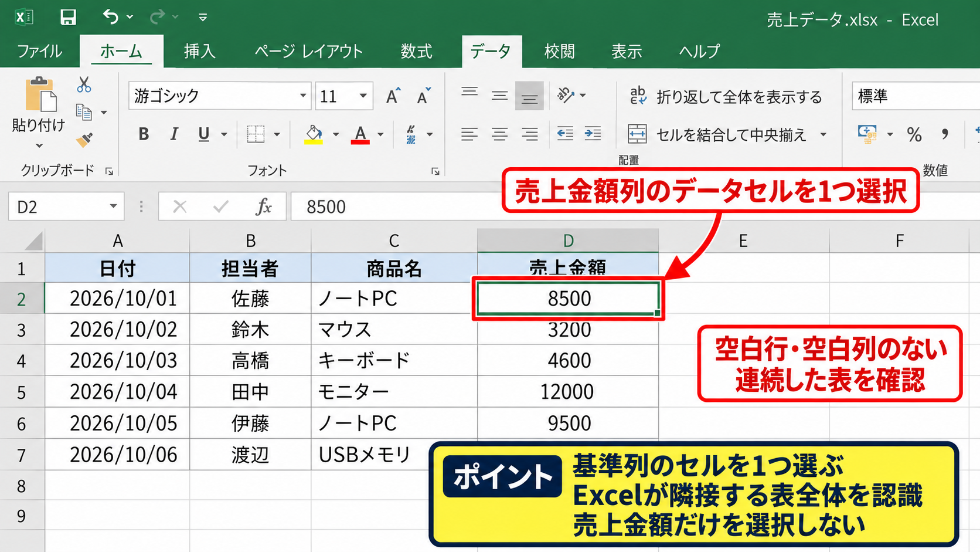The width and height of the screenshot is (980, 552).
Task: Toggle Underline formatting
Action: [x=203, y=134]
